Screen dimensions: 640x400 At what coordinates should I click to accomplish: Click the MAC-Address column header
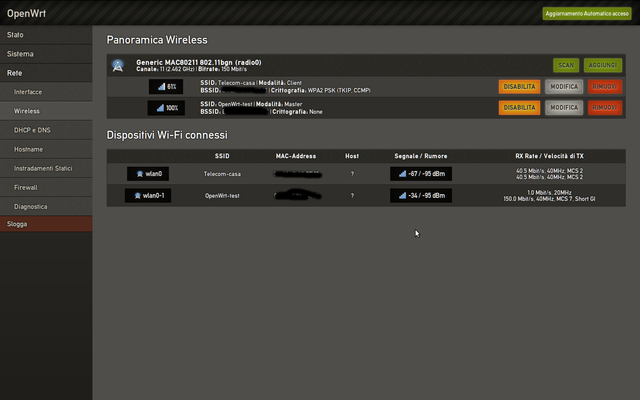tap(296, 156)
